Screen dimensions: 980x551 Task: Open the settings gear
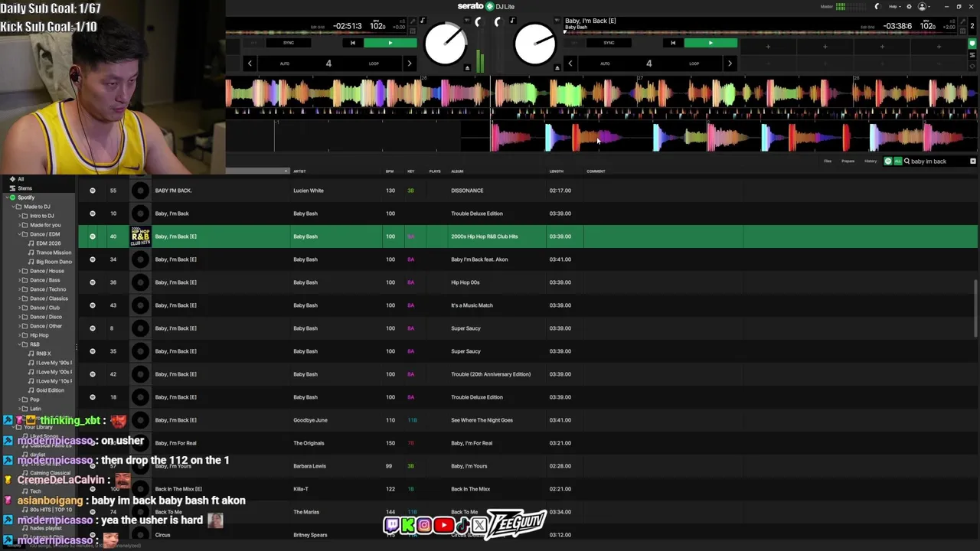909,6
